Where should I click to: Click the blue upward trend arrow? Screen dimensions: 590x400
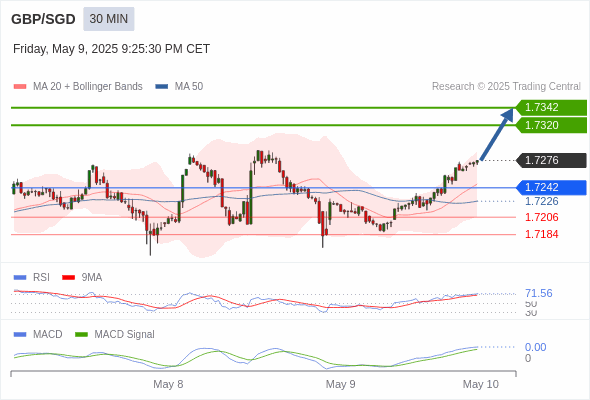(x=497, y=135)
